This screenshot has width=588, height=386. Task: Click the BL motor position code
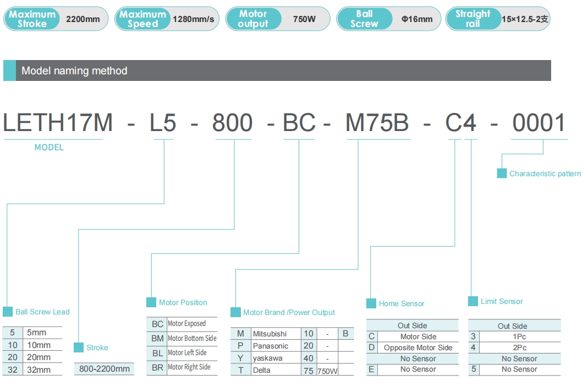point(157,353)
